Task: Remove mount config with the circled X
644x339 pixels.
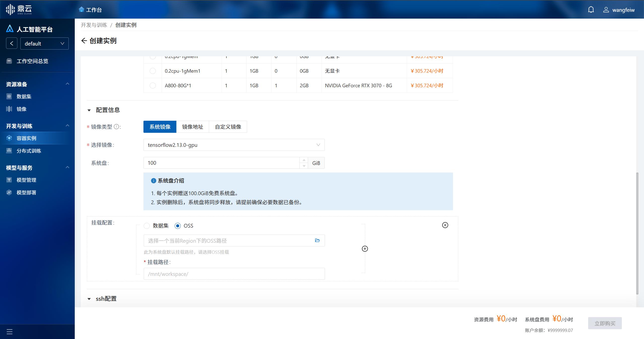Action: pos(445,225)
